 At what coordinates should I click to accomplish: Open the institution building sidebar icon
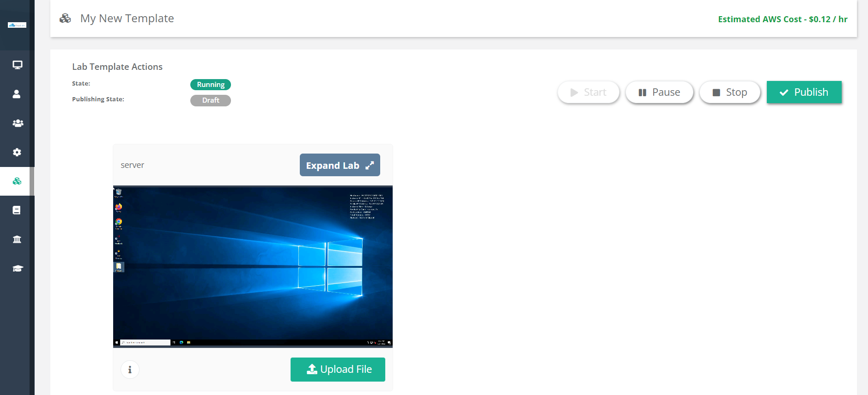tap(17, 239)
